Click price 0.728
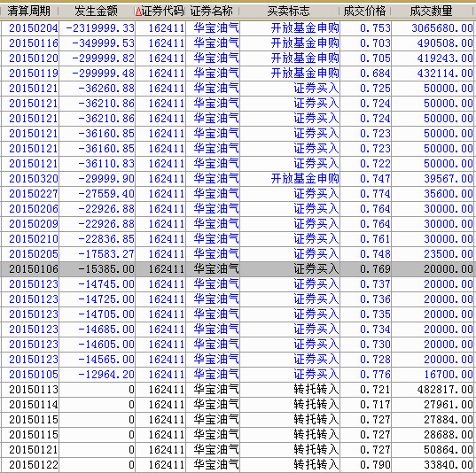Image resolution: width=476 pixels, height=473 pixels. pyautogui.click(x=375, y=360)
